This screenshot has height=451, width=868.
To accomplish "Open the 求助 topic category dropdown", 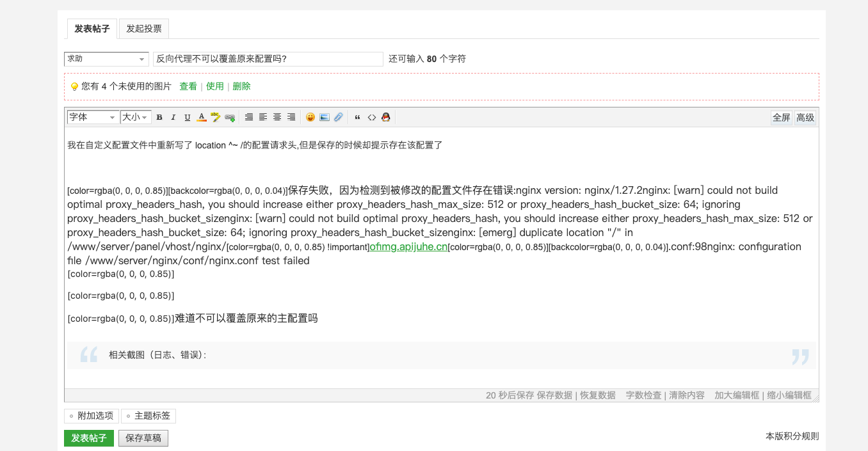I will (x=106, y=59).
